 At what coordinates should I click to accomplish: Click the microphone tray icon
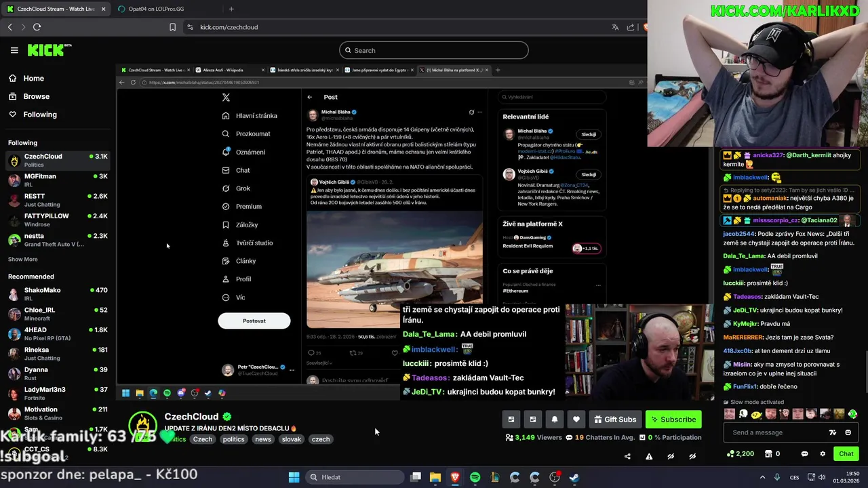(x=777, y=477)
